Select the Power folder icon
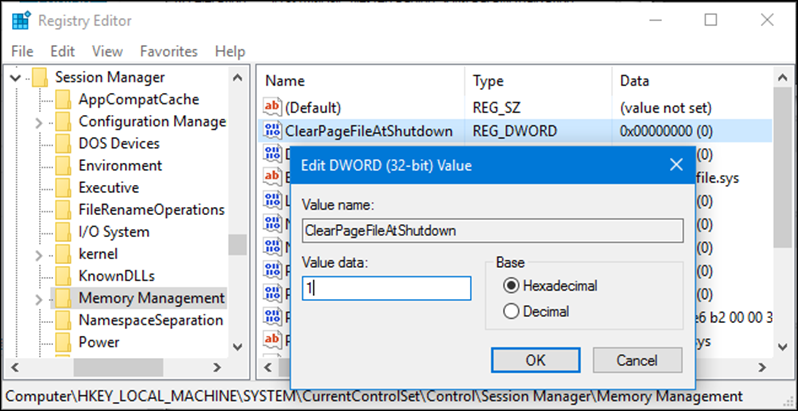Image resolution: width=798 pixels, height=411 pixels. (x=63, y=342)
